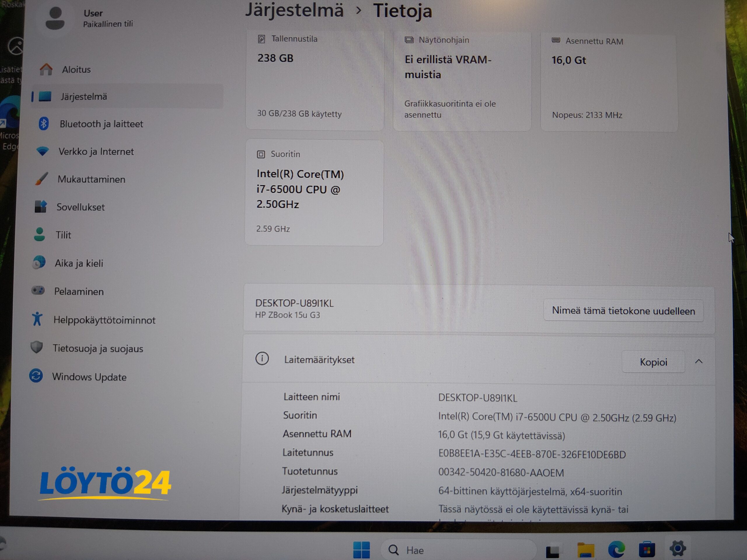Open the Aloitus home icon
The image size is (747, 560).
coord(46,69)
